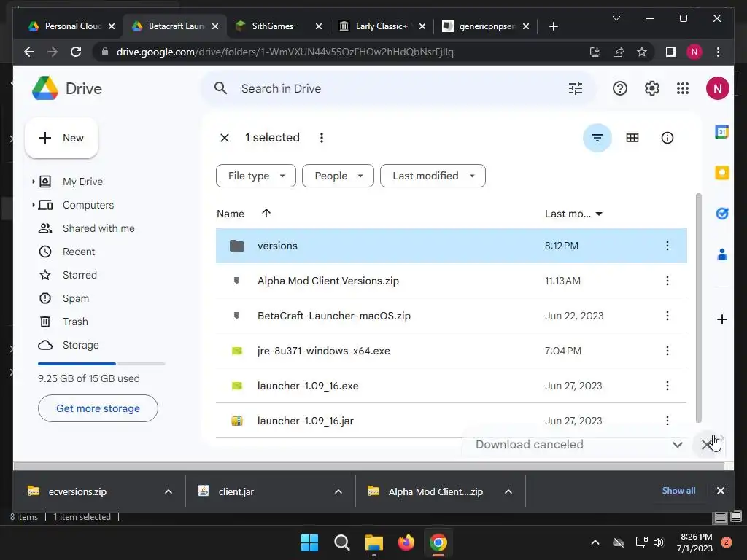Viewport: 747px width, 560px height.
Task: Switch to grid layout view
Action: (632, 138)
